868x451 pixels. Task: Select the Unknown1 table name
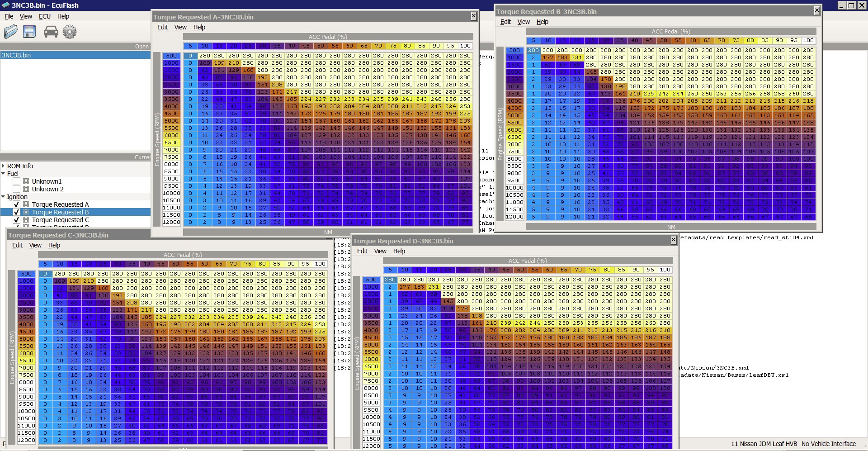[47, 181]
